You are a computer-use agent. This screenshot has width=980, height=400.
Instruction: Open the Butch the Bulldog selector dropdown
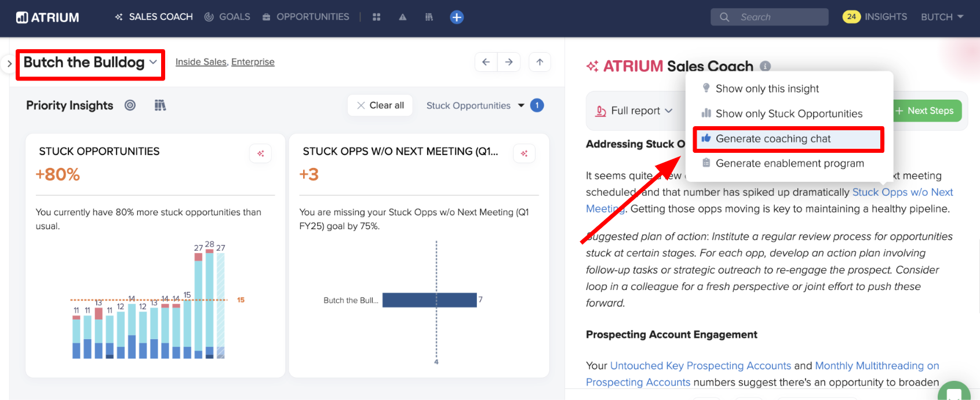click(90, 63)
